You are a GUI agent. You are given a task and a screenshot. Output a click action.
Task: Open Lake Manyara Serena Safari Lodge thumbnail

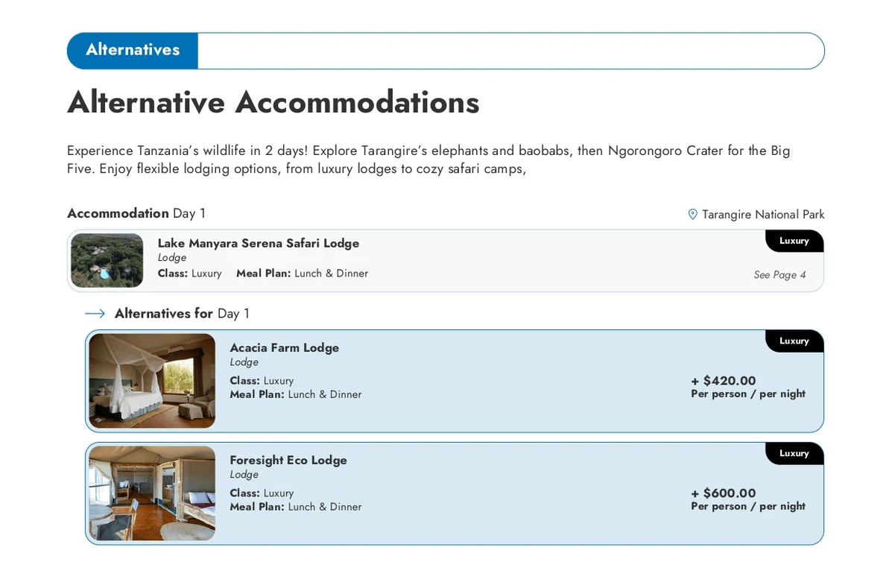[107, 260]
